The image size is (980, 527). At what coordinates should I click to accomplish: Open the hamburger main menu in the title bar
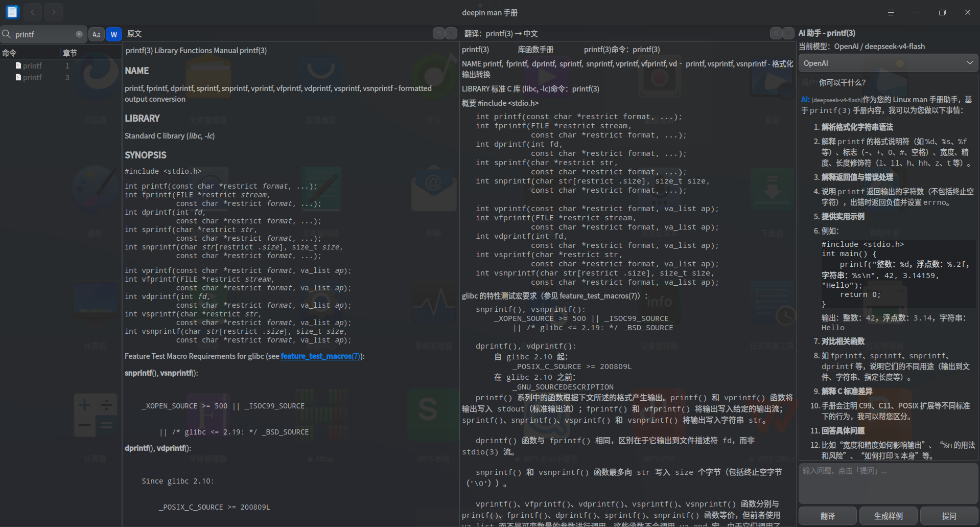click(891, 12)
